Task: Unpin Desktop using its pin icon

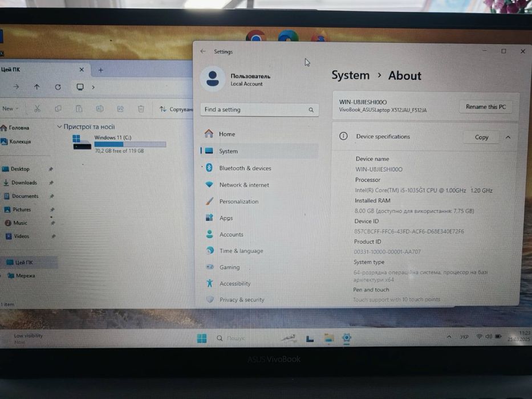Action: click(x=51, y=169)
